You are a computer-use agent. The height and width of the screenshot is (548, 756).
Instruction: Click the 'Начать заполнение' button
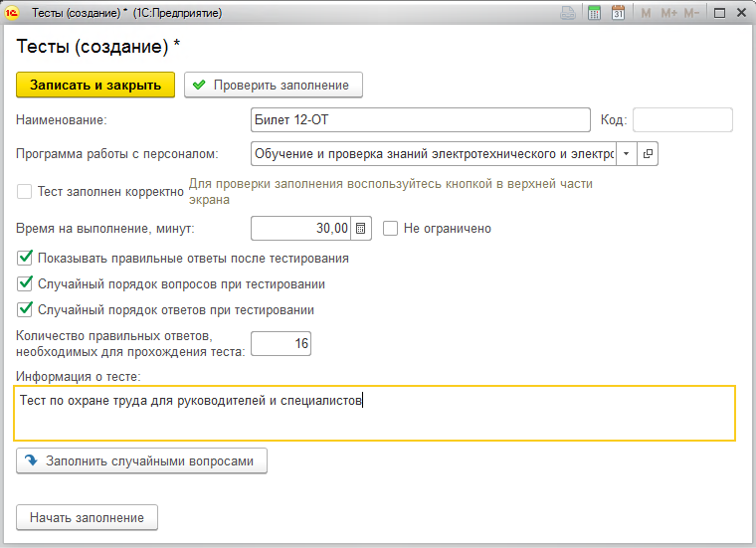click(x=87, y=518)
